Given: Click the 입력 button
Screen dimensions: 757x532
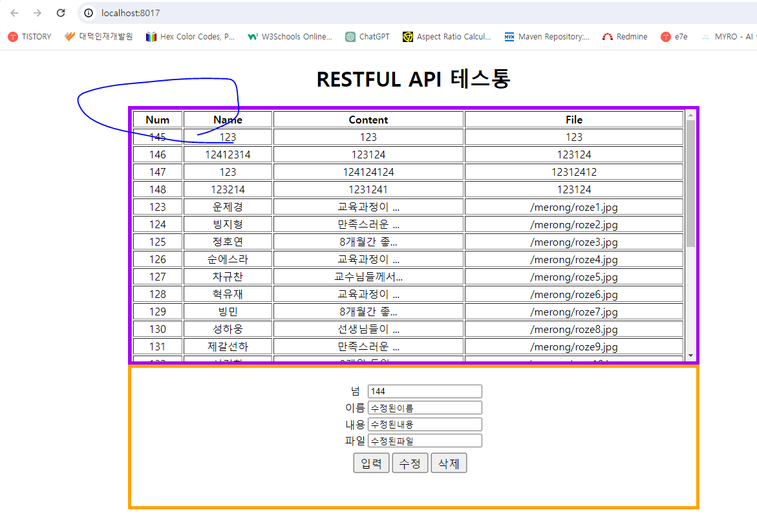Looking at the screenshot, I should click(371, 463).
